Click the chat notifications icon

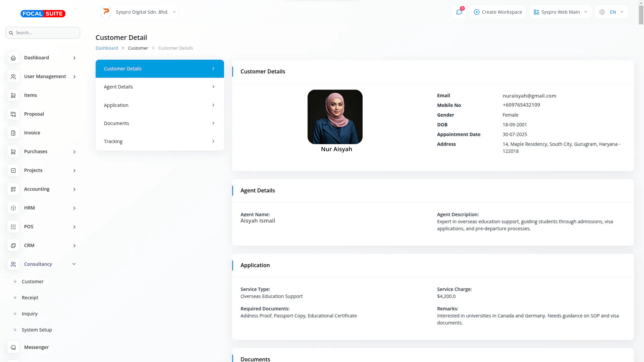(x=459, y=12)
